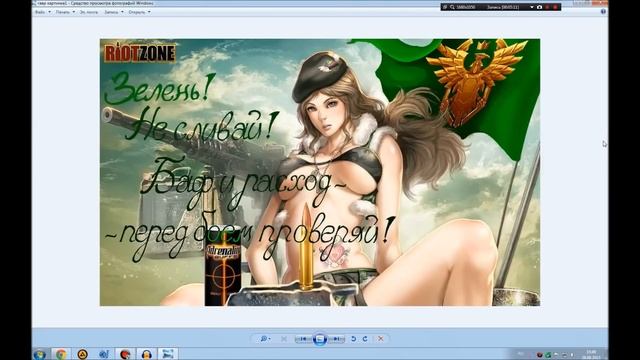Open AIMP player from the taskbar
640x360 pixels.
coord(82,354)
